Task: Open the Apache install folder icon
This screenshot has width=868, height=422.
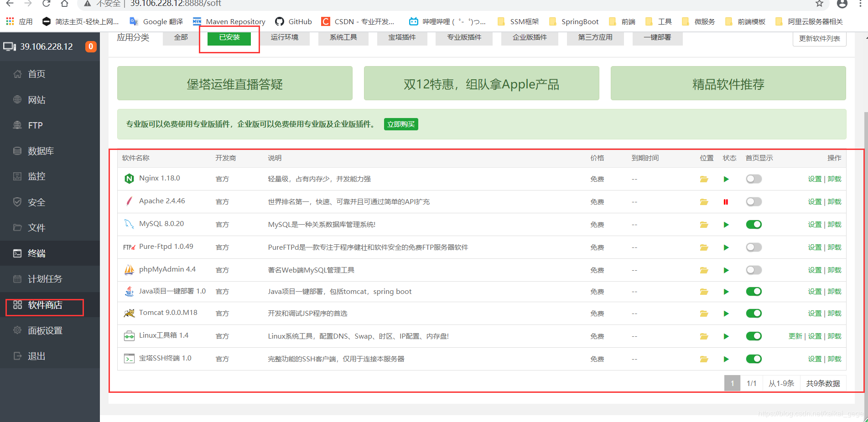Action: pos(704,202)
